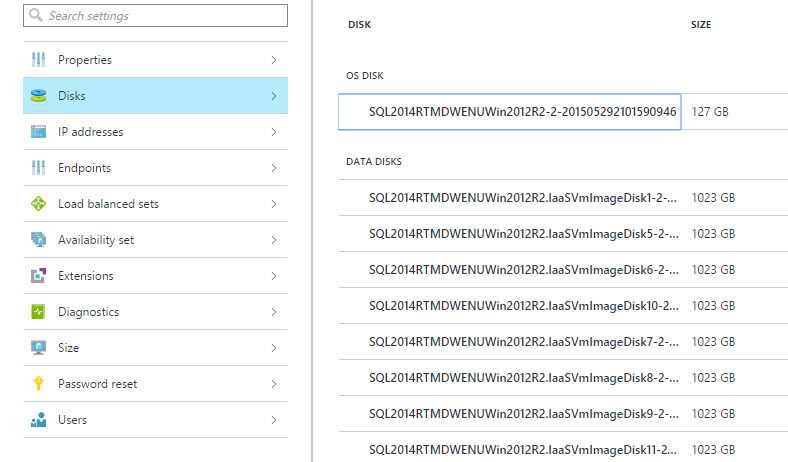Click the Disks stack icon
The height and width of the screenshot is (462, 788).
click(x=39, y=96)
